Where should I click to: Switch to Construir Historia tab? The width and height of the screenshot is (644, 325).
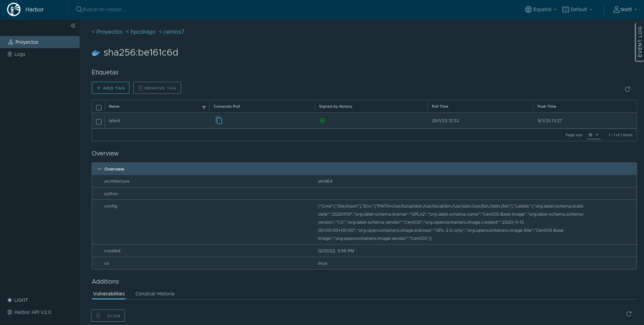155,294
